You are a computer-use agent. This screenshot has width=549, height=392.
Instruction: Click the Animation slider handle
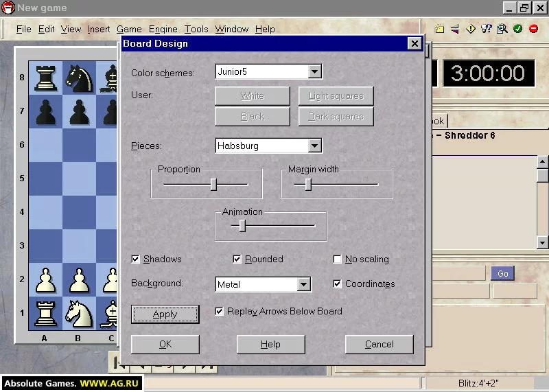242,226
